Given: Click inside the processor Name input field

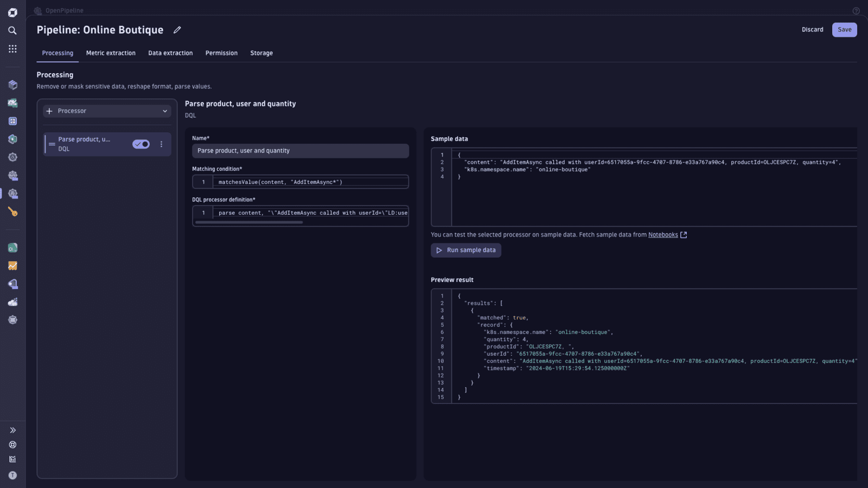Looking at the screenshot, I should pos(300,151).
